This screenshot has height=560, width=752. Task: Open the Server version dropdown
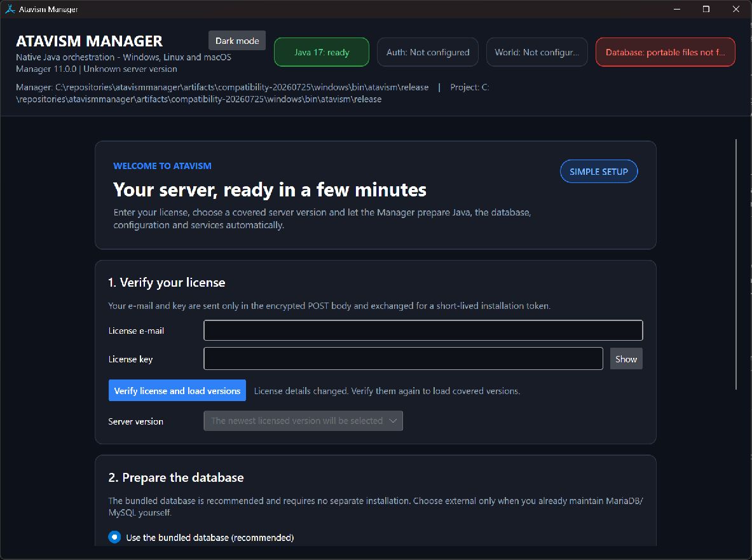pyautogui.click(x=303, y=421)
